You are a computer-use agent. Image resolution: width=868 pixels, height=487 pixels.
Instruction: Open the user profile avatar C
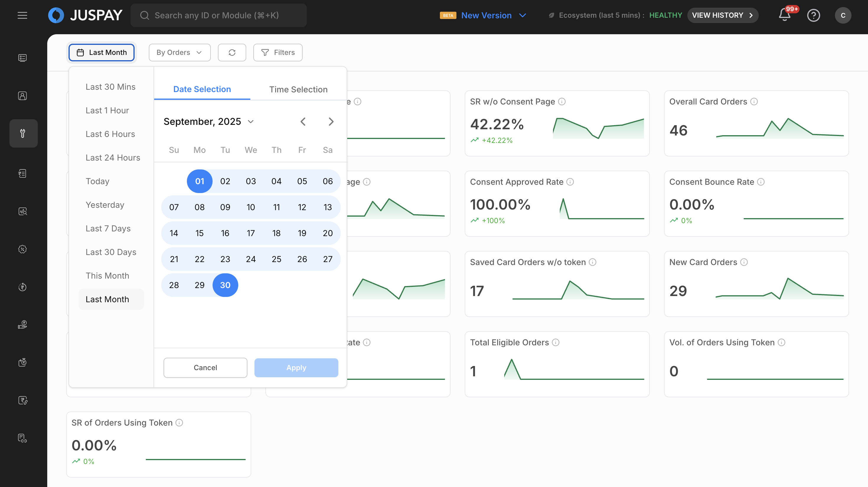(x=843, y=15)
